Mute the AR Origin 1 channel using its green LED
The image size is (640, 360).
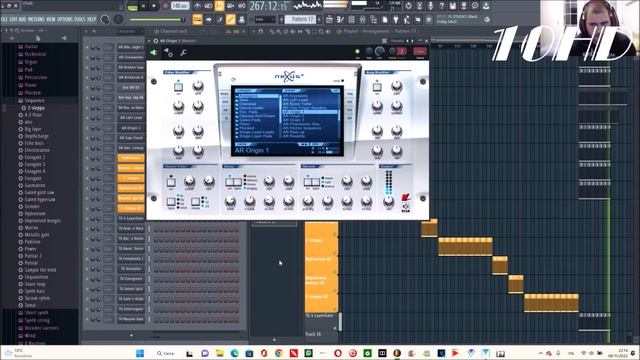(87, 128)
